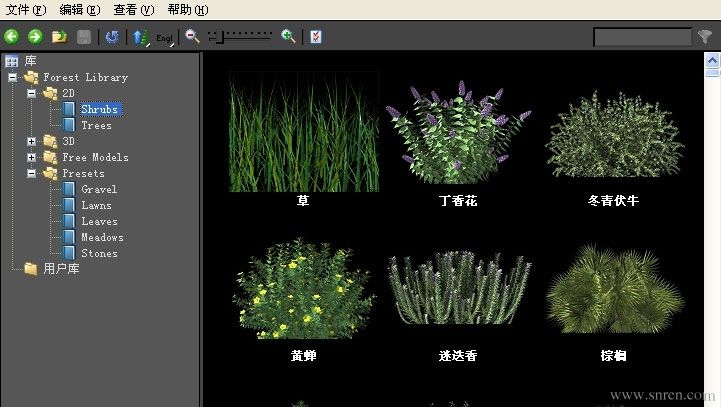Open the 查看(V) menu
Screen dimensions: 721x407
pyautogui.click(x=134, y=9)
